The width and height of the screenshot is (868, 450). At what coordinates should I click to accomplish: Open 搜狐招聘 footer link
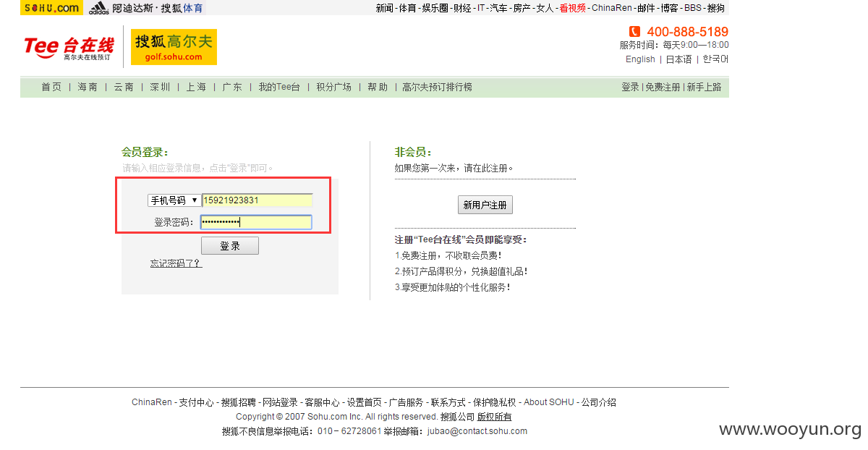coord(238,402)
